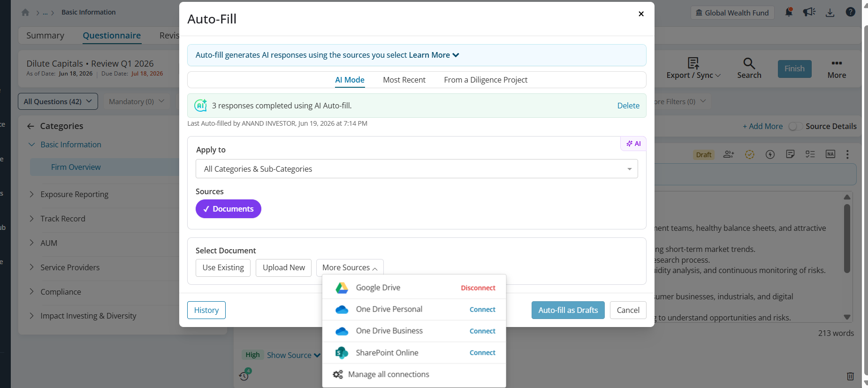Go back using Categories arrow
The image size is (868, 388).
[x=30, y=126]
